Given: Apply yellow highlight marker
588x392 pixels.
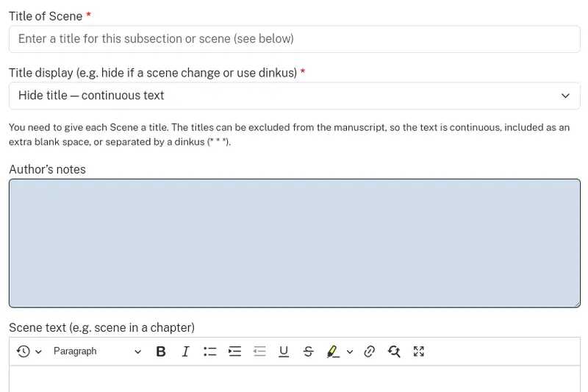Looking at the screenshot, I should tap(333, 352).
